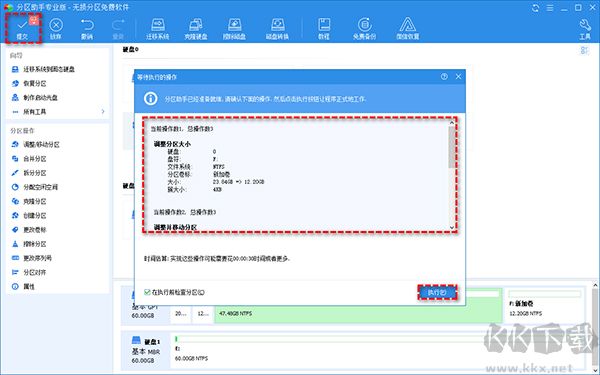
Task: Click the 调整并移动分区 heading in the operations list
Action: tap(175, 227)
